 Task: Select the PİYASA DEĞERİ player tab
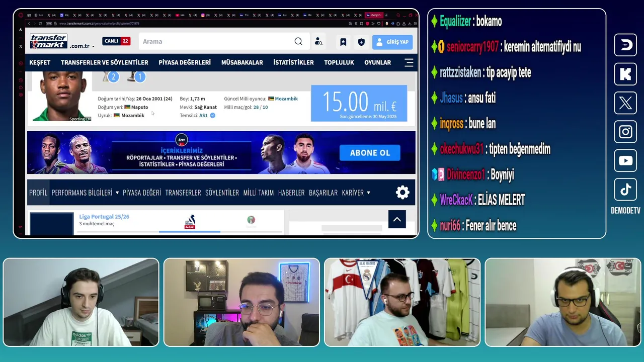142,193
